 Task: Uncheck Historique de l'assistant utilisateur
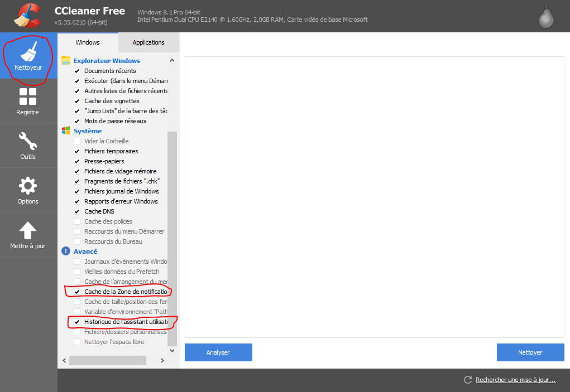pos(77,322)
